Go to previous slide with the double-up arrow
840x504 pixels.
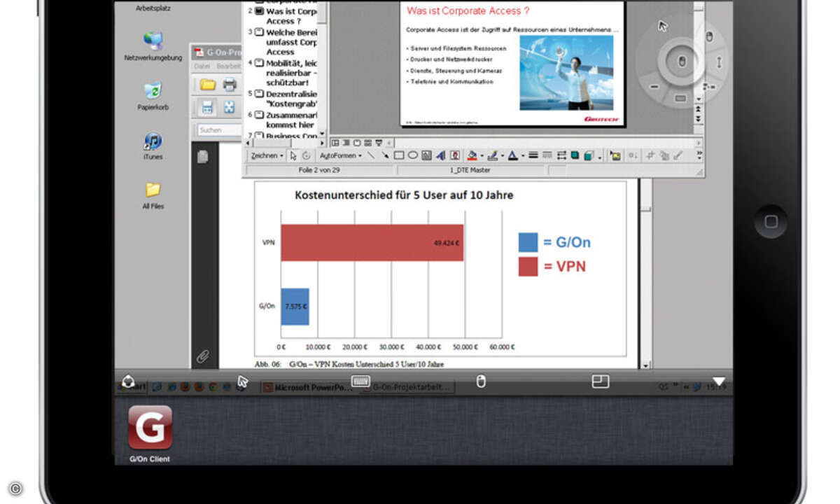point(698,111)
